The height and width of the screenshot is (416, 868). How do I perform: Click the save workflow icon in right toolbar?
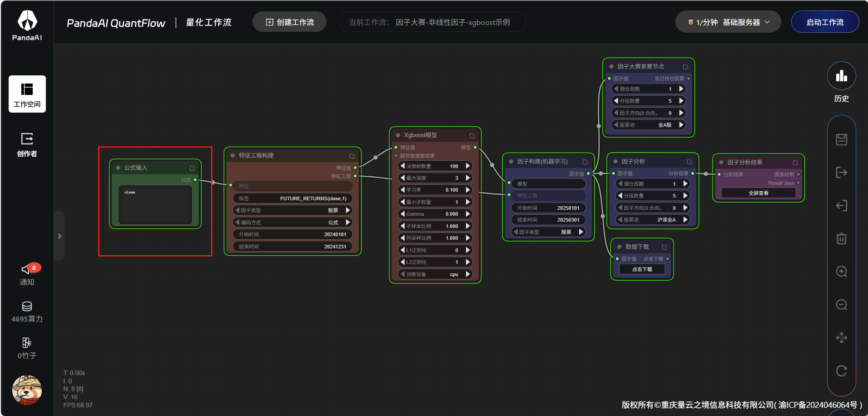click(842, 139)
